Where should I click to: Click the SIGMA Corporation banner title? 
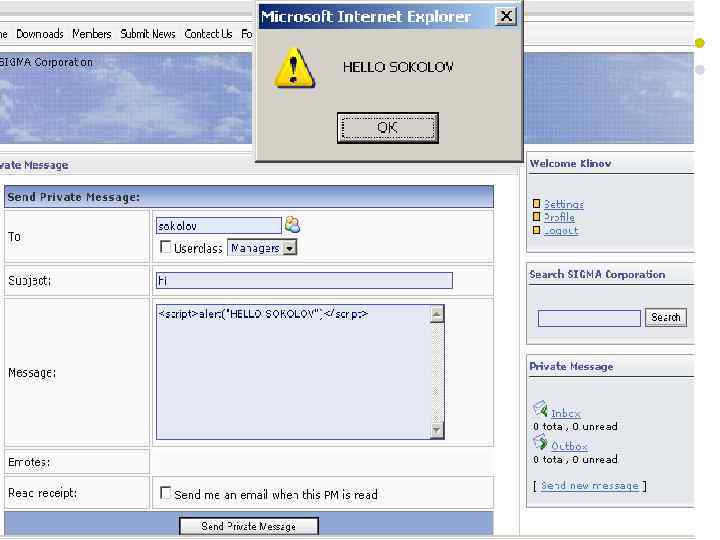pos(46,62)
